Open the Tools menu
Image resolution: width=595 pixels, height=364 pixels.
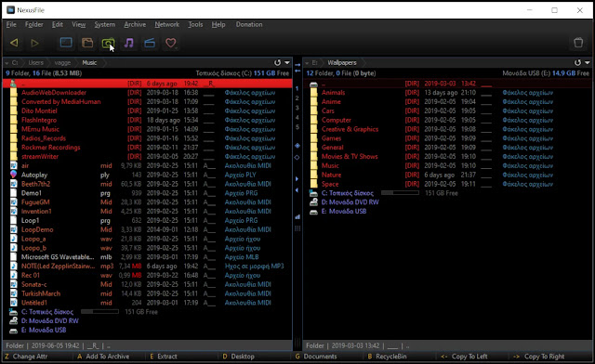[195, 24]
